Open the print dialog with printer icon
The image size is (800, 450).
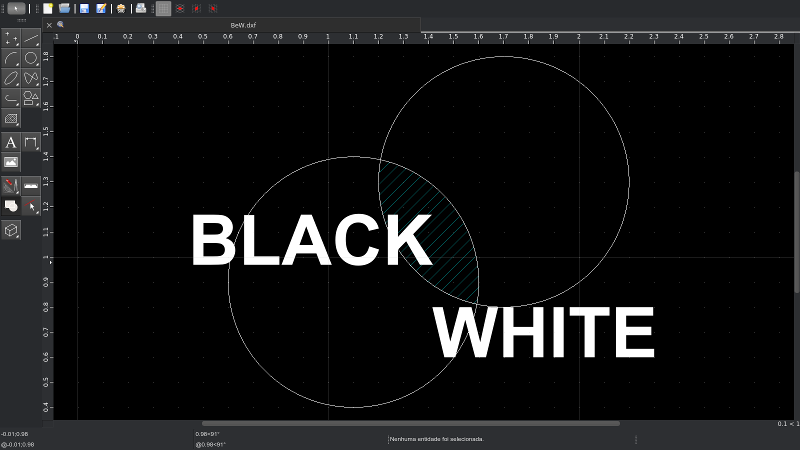tap(141, 8)
